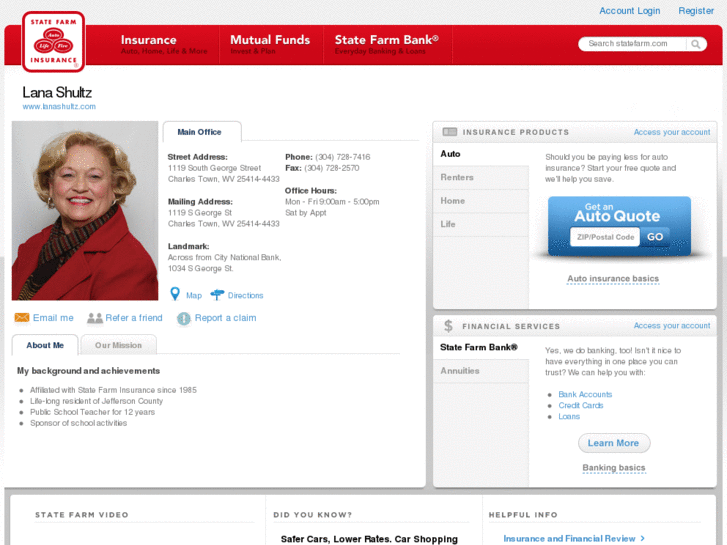This screenshot has width=727, height=545.
Task: Access your account in Insurance Products
Action: pos(671,132)
